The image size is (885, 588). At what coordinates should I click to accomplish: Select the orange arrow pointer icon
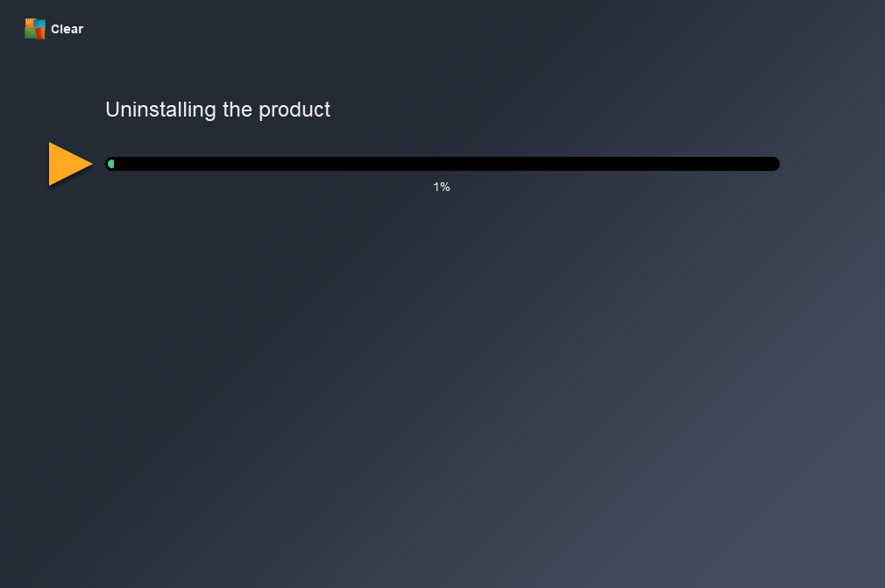pos(71,164)
